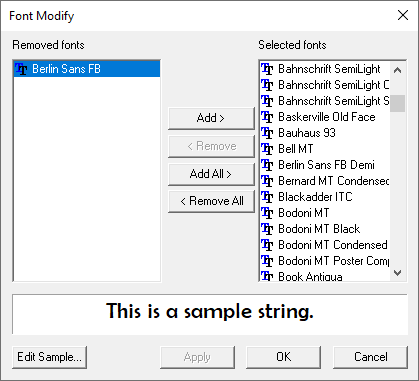The image size is (419, 381).
Task: Click the < Remove All button
Action: (x=211, y=201)
